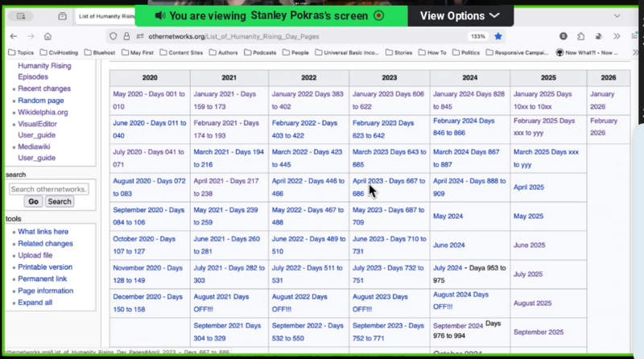Bookmark star icon in address bar

(x=498, y=36)
